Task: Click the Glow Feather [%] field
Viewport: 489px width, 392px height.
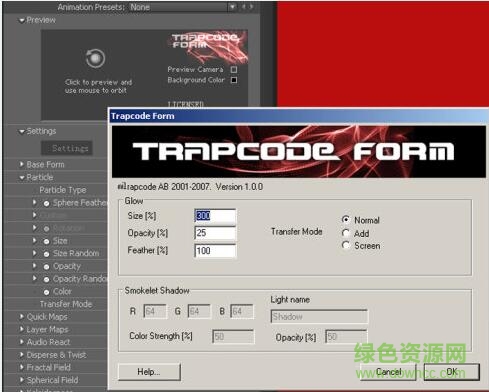Action: pyautogui.click(x=215, y=251)
